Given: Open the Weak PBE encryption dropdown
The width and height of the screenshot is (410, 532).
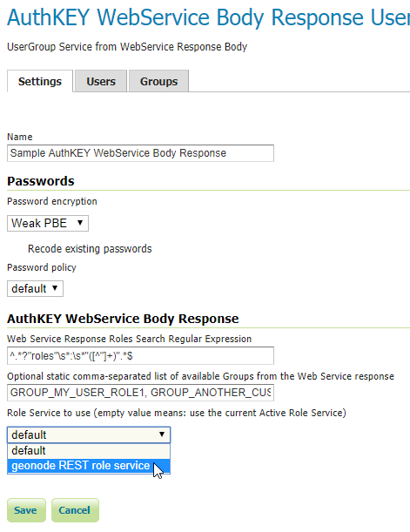Looking at the screenshot, I should 48,223.
